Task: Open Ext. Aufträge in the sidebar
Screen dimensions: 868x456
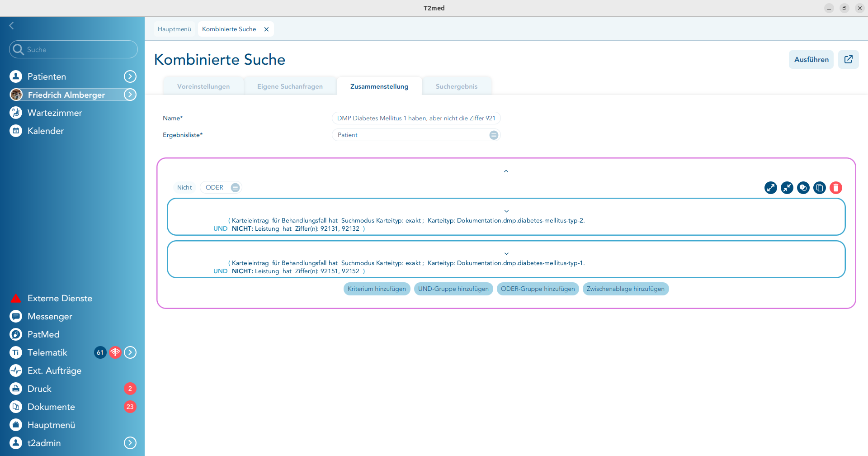Action: pyautogui.click(x=54, y=370)
